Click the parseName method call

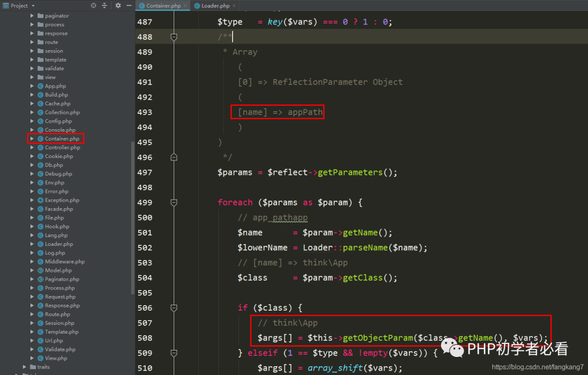pos(365,248)
